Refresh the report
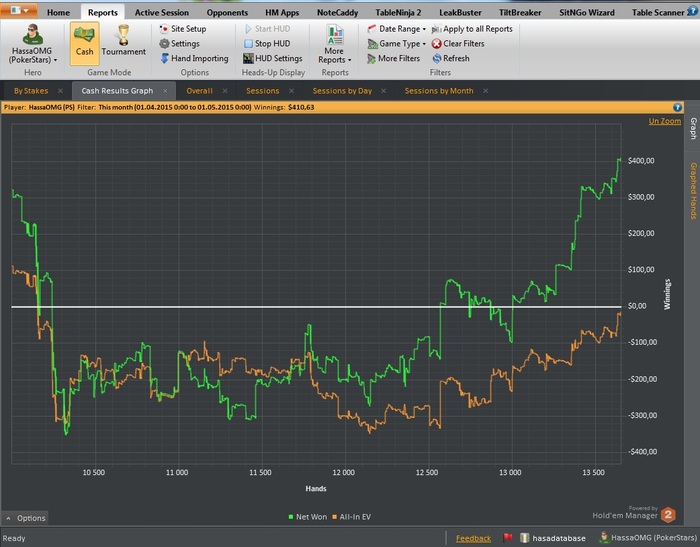 click(456, 59)
